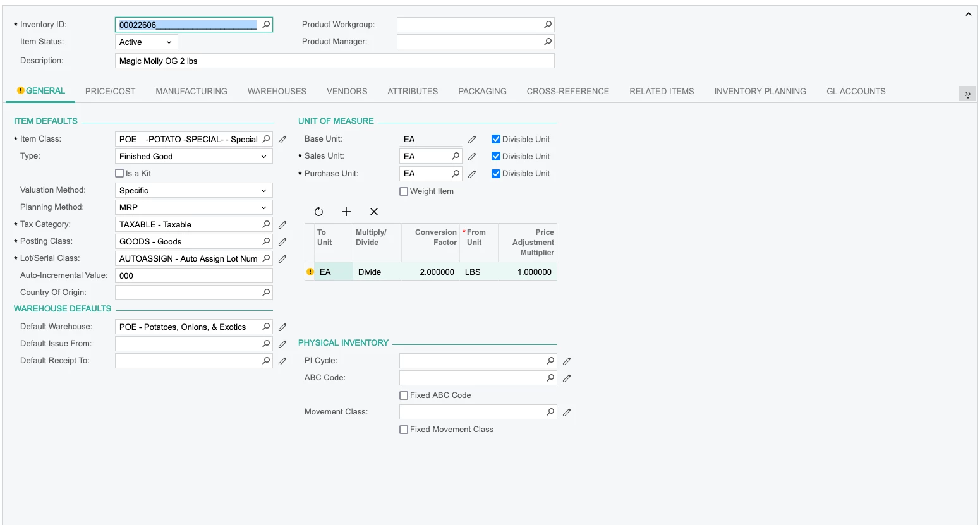This screenshot has height=525, width=980.
Task: Edit Posting Class with pencil icon
Action: coord(282,242)
